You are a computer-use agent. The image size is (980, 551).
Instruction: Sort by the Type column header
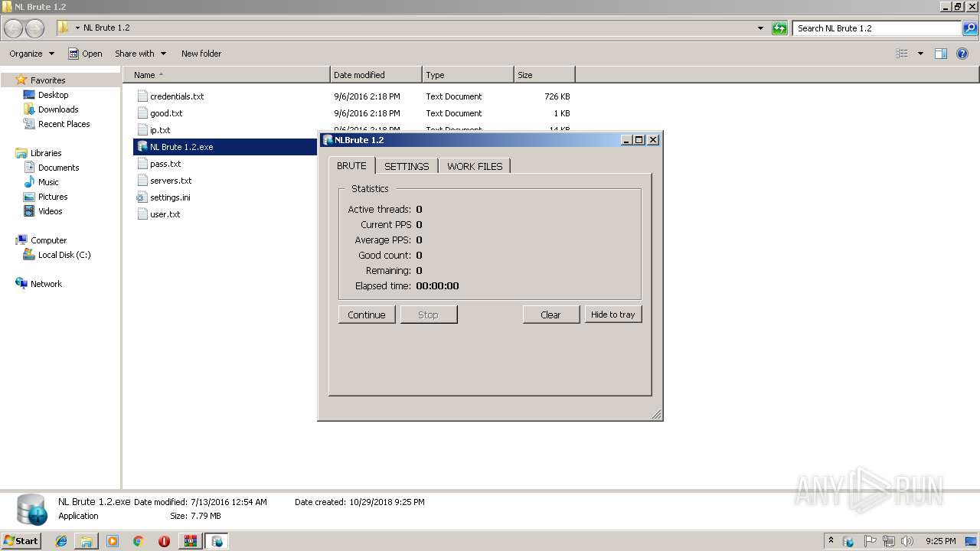click(x=468, y=75)
